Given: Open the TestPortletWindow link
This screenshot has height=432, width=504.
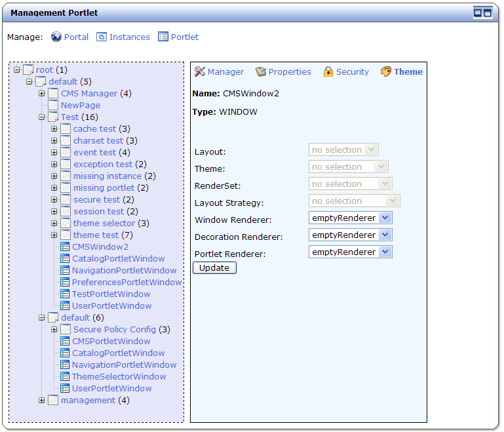Looking at the screenshot, I should (111, 294).
